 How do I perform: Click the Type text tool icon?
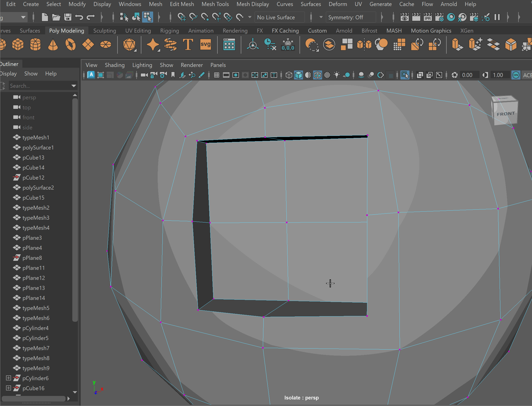pos(188,45)
